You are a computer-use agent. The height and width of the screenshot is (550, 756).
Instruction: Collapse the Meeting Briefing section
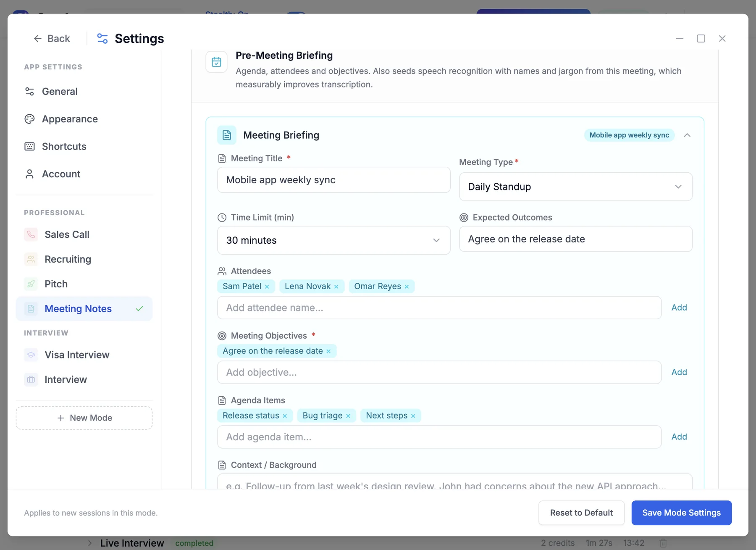(x=687, y=135)
